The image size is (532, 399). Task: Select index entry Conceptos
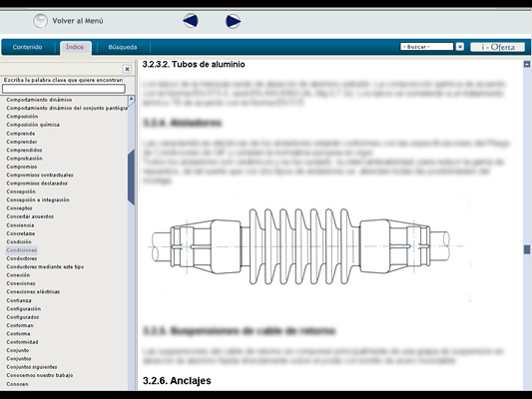click(19, 208)
